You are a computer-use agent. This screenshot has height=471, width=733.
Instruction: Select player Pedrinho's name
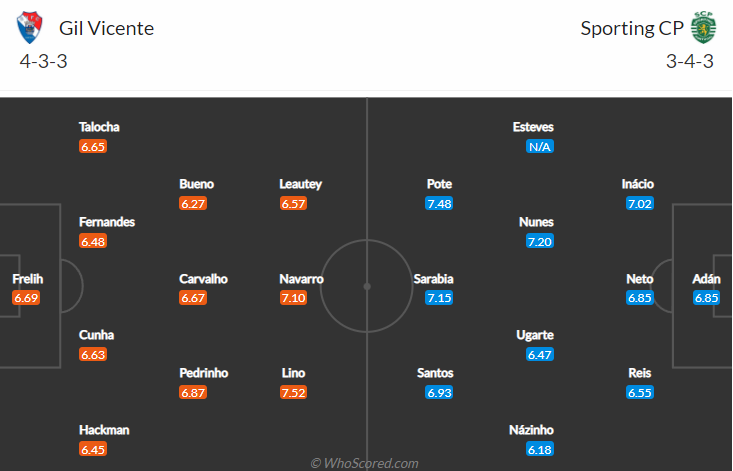(204, 373)
